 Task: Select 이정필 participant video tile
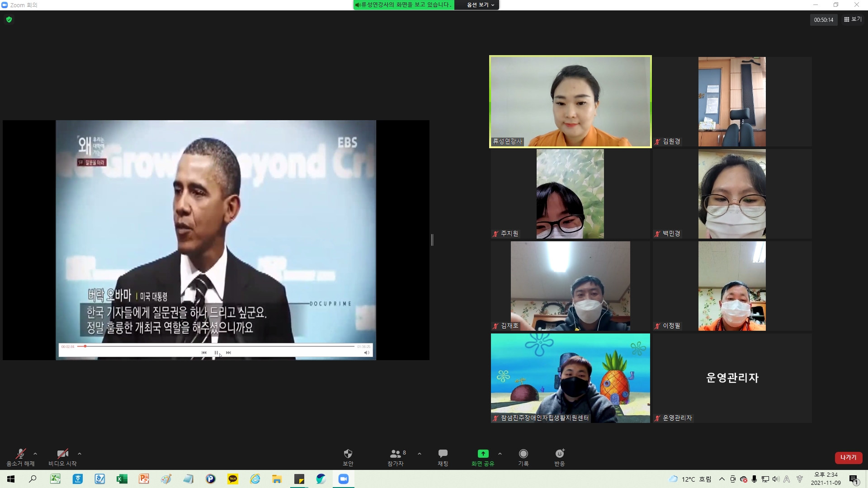[732, 286]
